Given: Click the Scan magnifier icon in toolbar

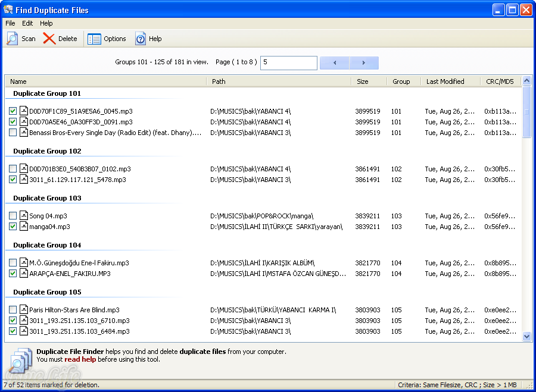Looking at the screenshot, I should [x=13, y=39].
